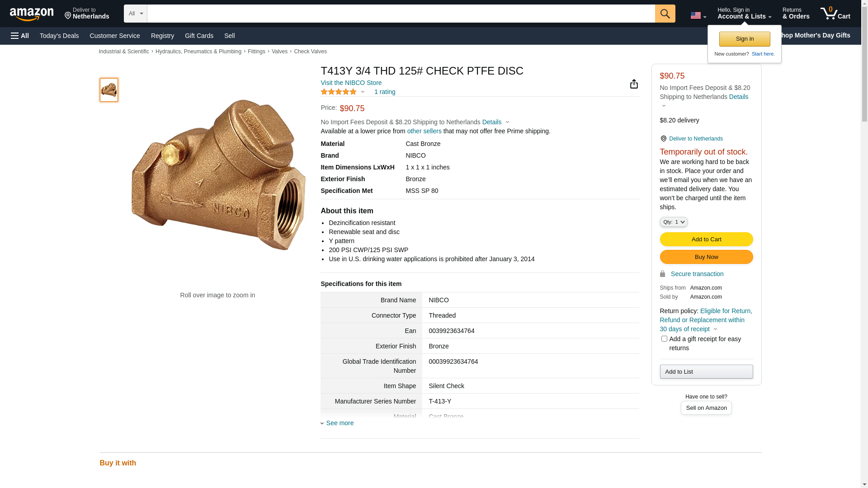Open the All hamburger menu
This screenshot has width=868, height=488.
point(20,36)
